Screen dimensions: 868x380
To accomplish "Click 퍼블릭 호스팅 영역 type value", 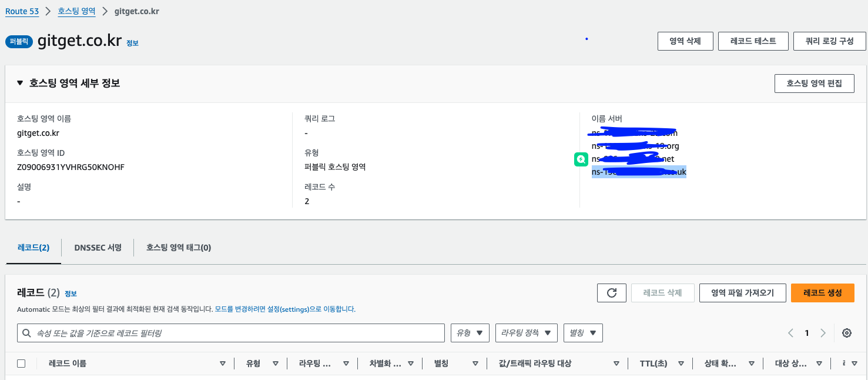I will tap(335, 167).
